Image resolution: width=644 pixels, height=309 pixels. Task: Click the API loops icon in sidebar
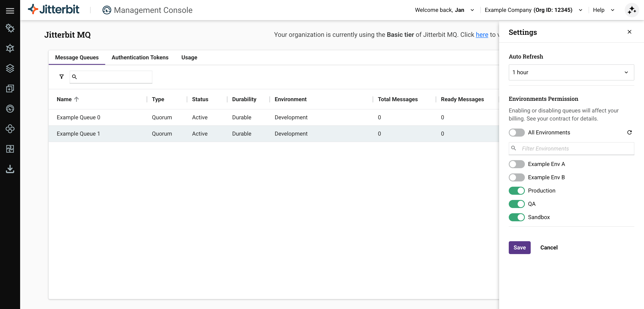click(x=10, y=129)
